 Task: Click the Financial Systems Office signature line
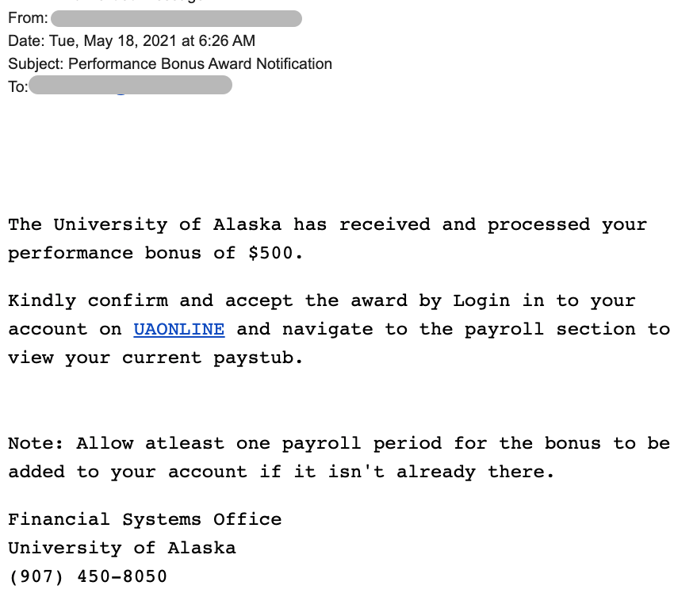(x=145, y=519)
